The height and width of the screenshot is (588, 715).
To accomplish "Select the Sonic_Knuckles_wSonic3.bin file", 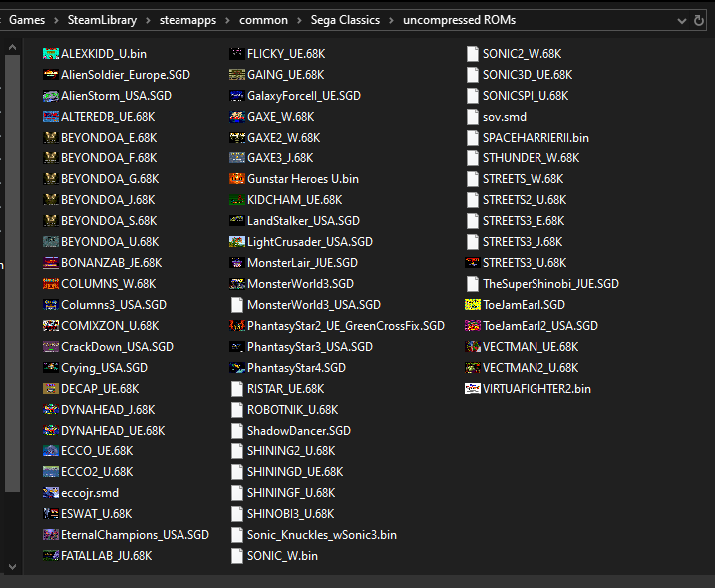I will [314, 535].
